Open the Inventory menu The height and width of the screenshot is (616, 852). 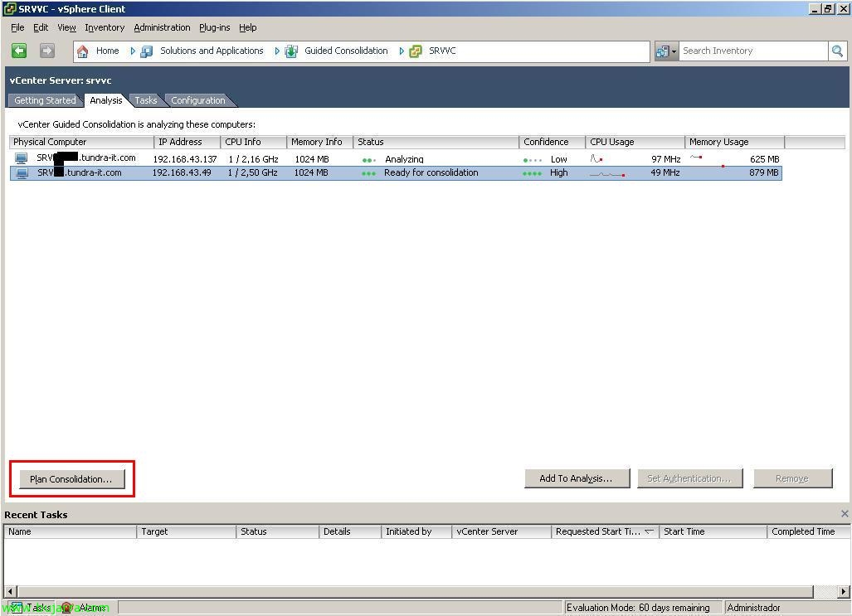tap(105, 27)
